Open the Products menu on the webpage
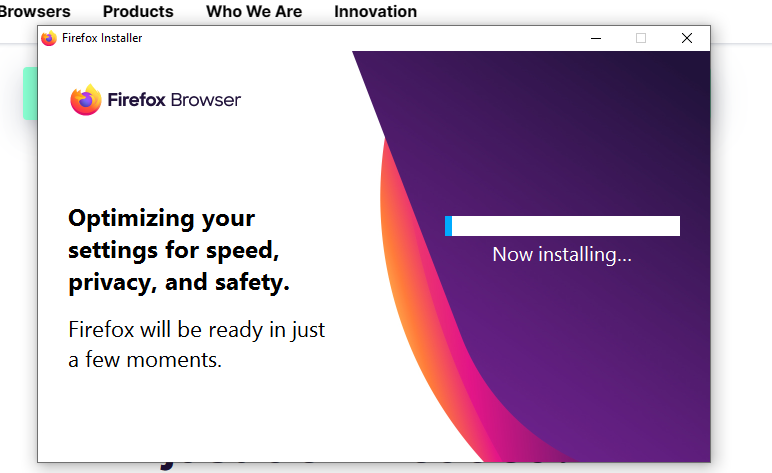The image size is (772, 473). 138,11
